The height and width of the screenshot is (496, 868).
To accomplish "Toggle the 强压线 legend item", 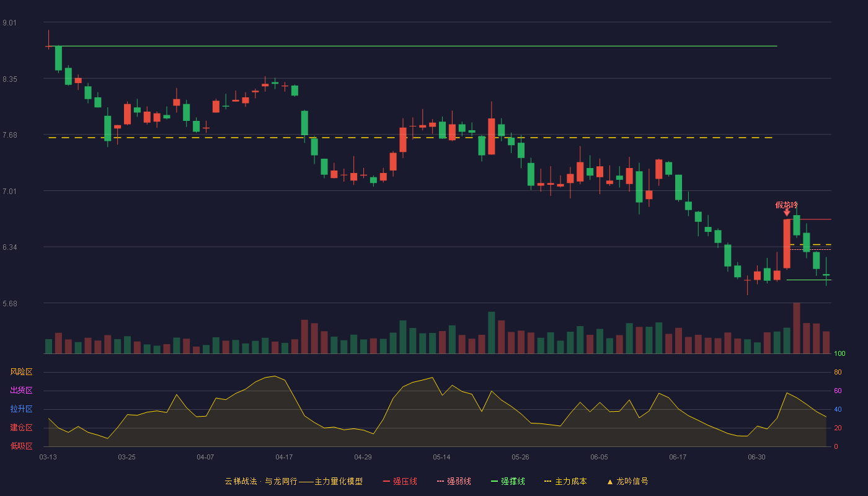I will 400,481.
